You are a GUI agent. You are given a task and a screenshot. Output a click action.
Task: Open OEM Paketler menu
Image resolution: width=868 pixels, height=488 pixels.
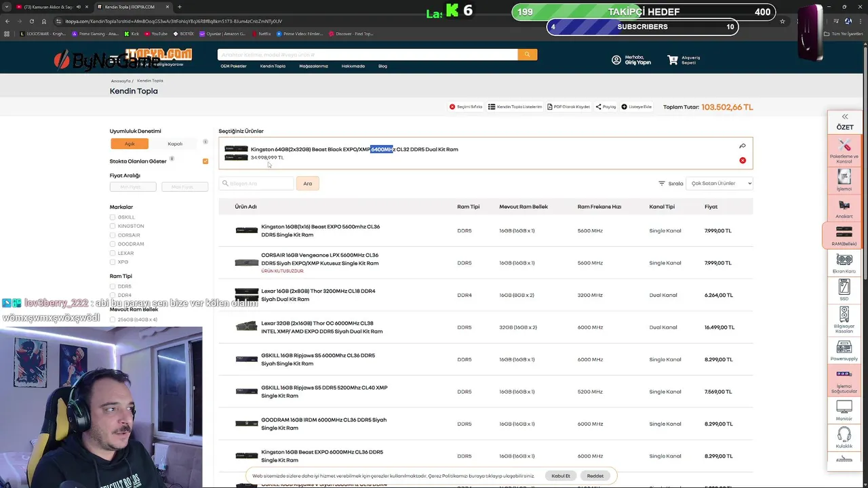[233, 66]
